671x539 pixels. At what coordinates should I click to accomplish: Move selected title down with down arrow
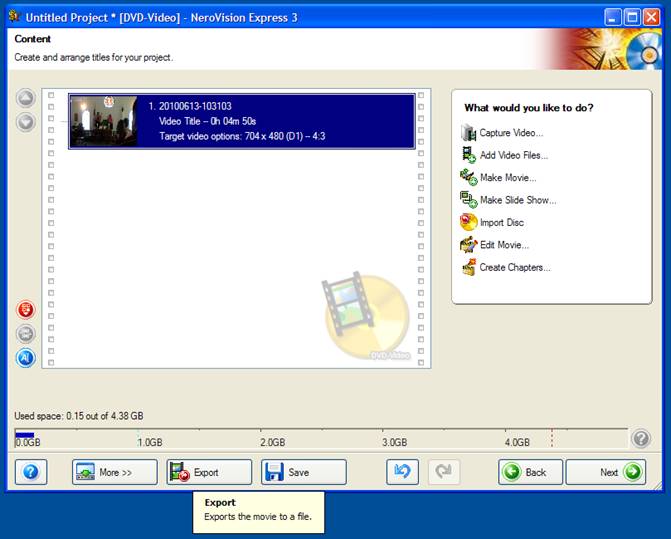[26, 122]
